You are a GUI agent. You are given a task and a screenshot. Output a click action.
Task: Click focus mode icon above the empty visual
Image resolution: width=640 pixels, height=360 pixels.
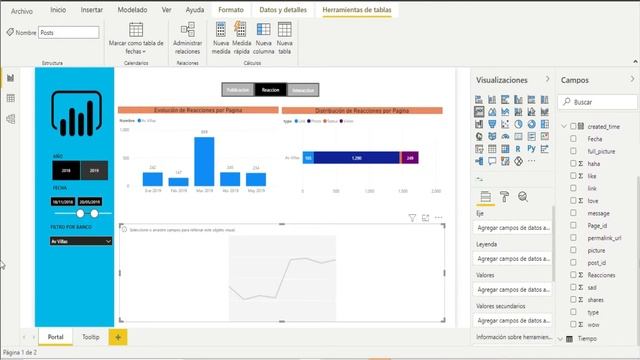click(425, 218)
